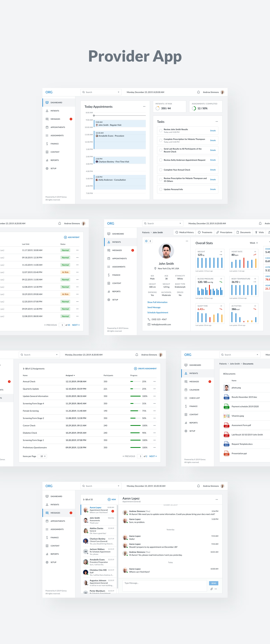Select Assignments in Today Appointments dashboard sidebar
The width and height of the screenshot is (270, 644).
(x=59, y=136)
